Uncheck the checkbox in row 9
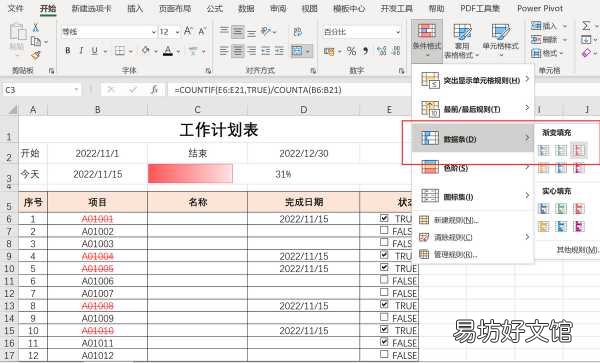600x363 pixels. pyautogui.click(x=384, y=255)
